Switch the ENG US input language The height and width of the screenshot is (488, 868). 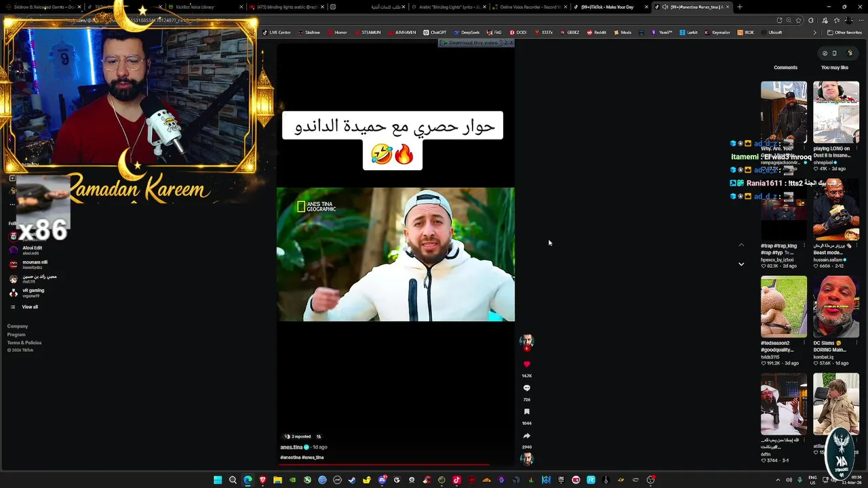tap(813, 480)
